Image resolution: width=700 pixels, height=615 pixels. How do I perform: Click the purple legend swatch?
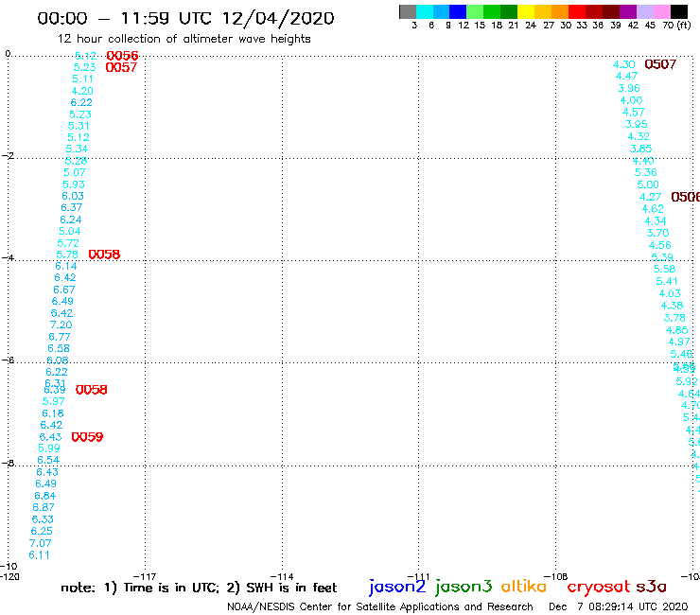pos(628,11)
